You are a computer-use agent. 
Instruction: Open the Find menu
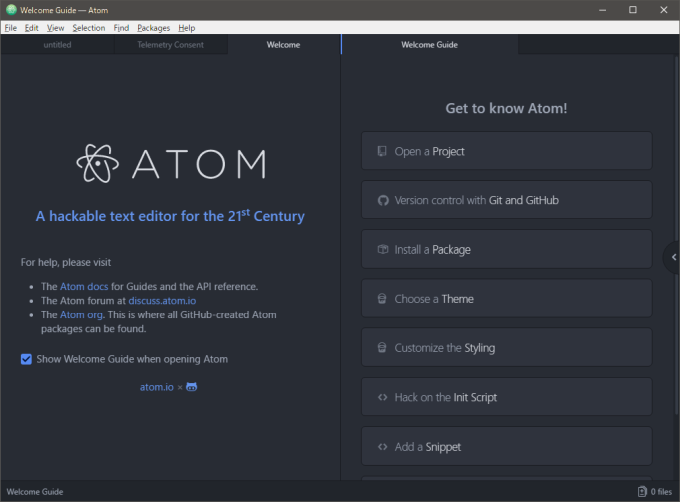pos(121,28)
